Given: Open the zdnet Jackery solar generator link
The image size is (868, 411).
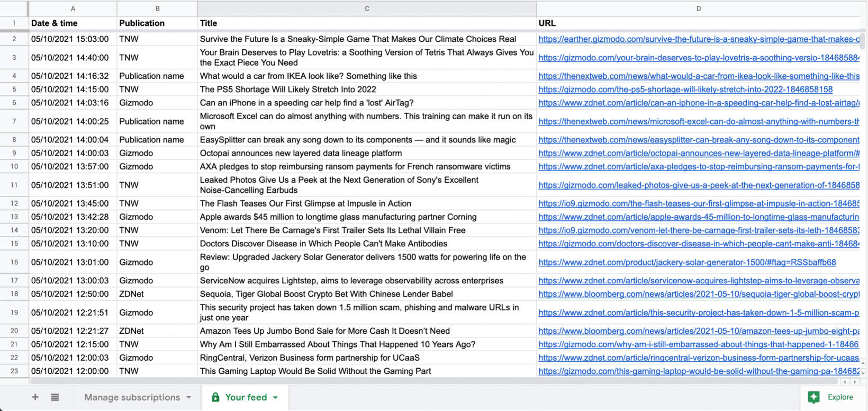Looking at the screenshot, I should [x=688, y=262].
